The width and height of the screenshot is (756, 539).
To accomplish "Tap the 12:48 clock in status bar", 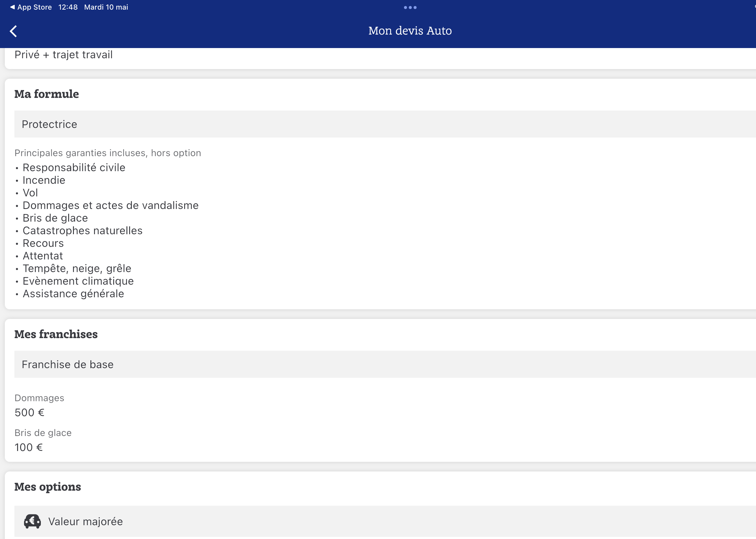I will (x=68, y=7).
